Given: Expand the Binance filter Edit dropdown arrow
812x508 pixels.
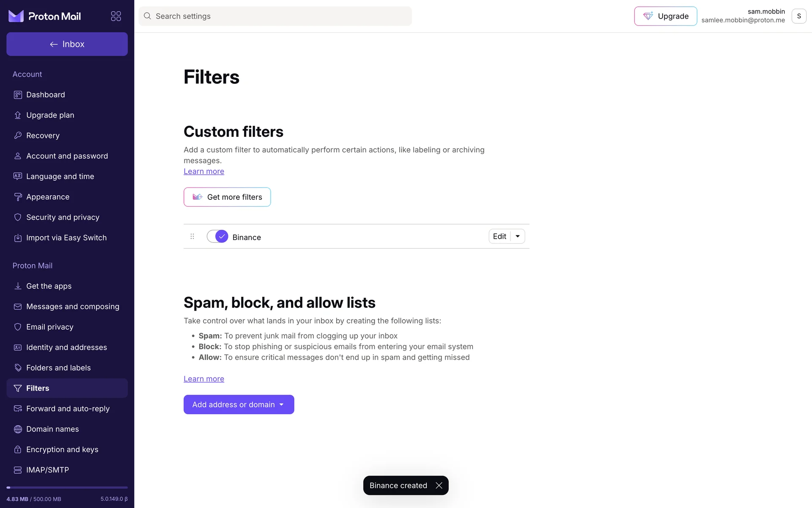Looking at the screenshot, I should (518, 236).
